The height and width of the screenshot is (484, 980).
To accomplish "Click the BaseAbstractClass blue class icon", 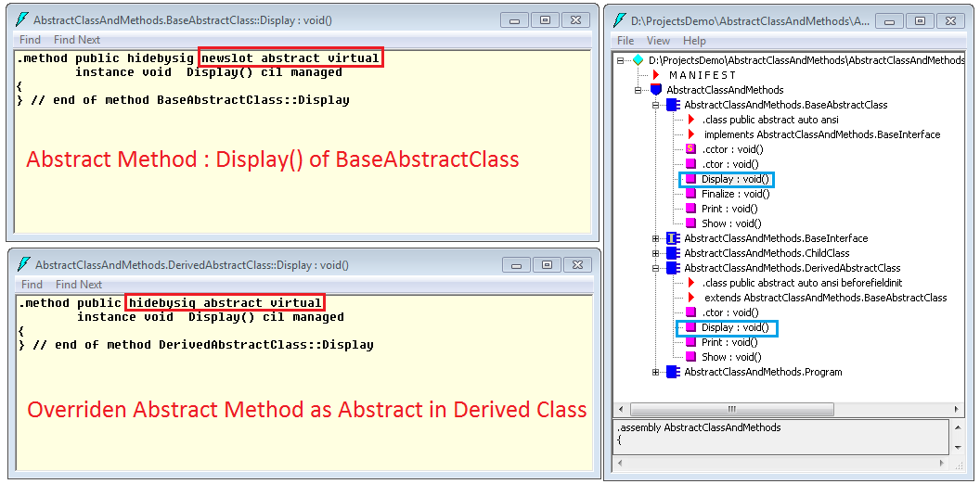I will pos(673,105).
